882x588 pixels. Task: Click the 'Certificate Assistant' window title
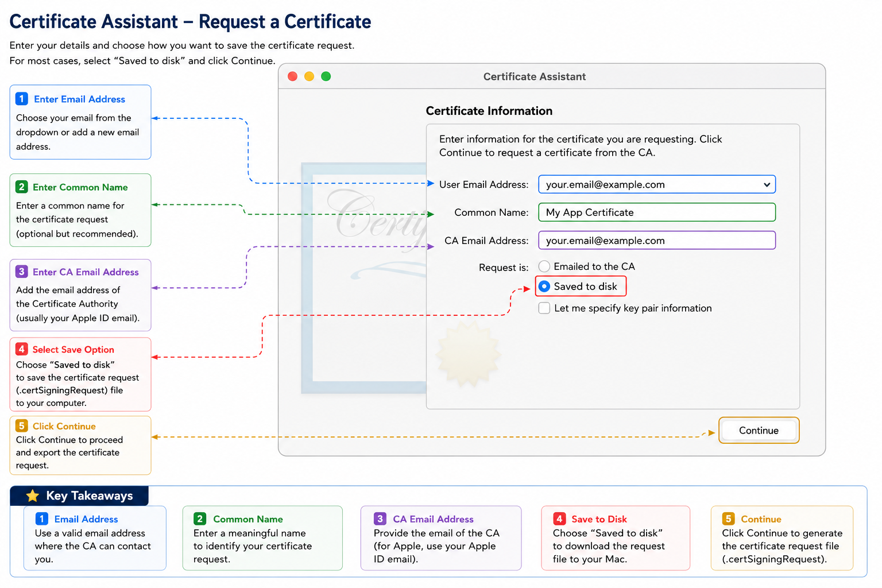pos(535,77)
